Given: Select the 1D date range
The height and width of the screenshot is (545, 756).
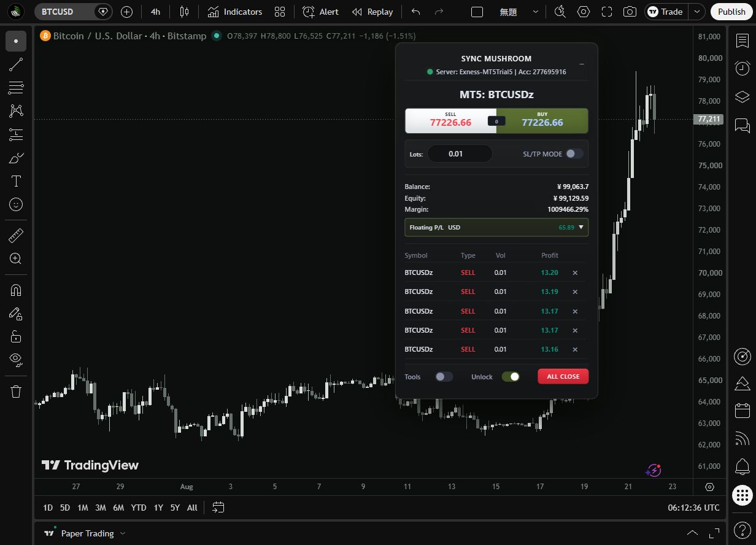Looking at the screenshot, I should tap(48, 508).
